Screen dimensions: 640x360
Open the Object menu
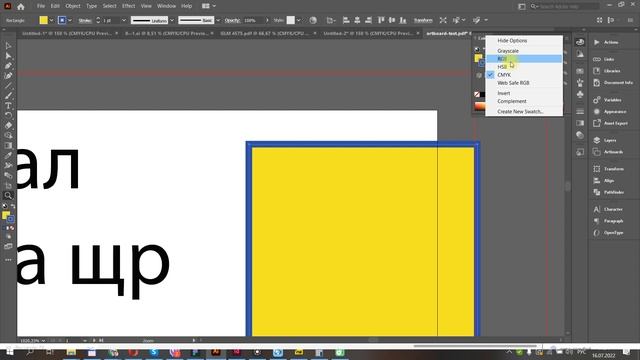[x=73, y=6]
